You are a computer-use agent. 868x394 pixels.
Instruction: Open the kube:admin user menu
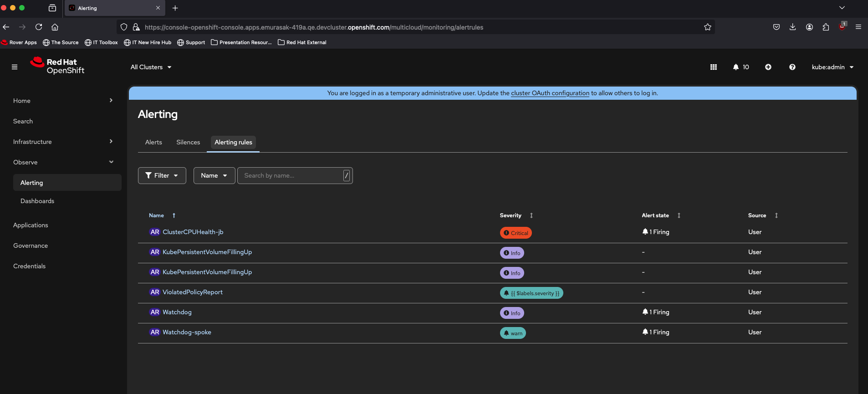(x=832, y=67)
